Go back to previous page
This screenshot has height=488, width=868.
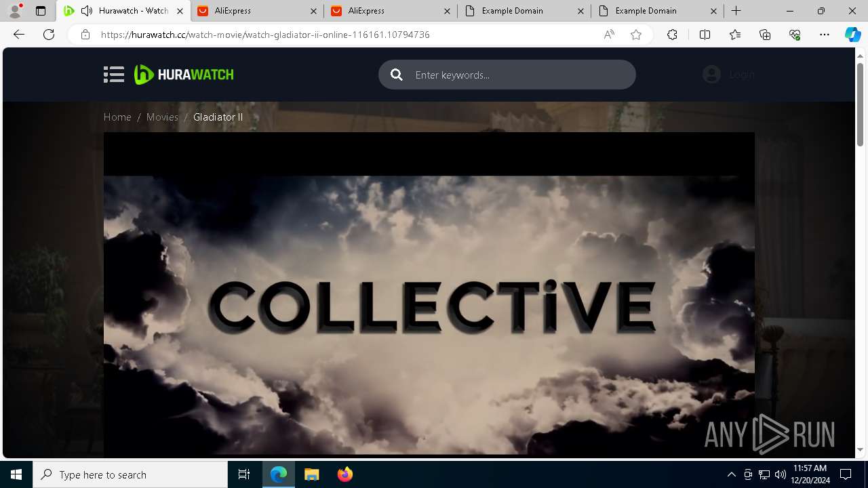pyautogui.click(x=19, y=35)
